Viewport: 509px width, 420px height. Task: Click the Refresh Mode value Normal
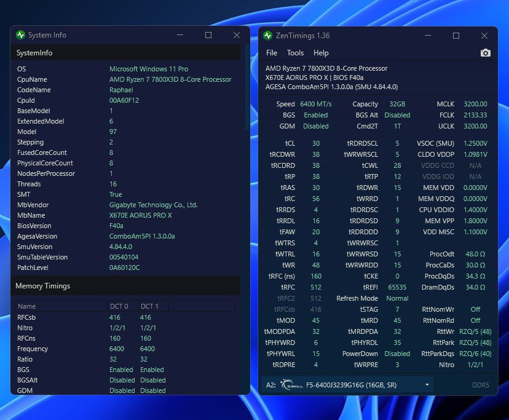click(x=397, y=298)
